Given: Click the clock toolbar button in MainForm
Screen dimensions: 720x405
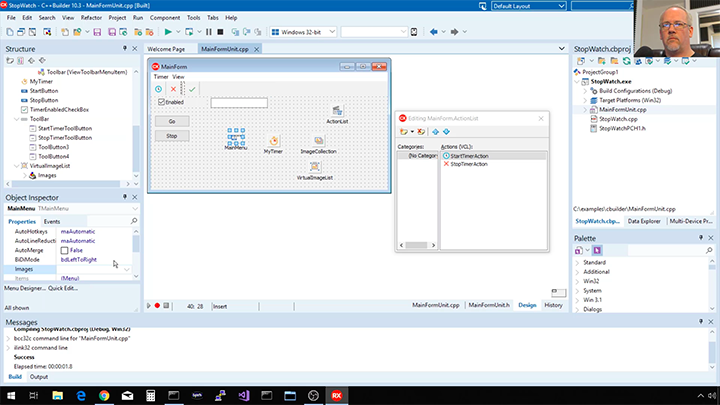Looking at the screenshot, I should point(158,89).
